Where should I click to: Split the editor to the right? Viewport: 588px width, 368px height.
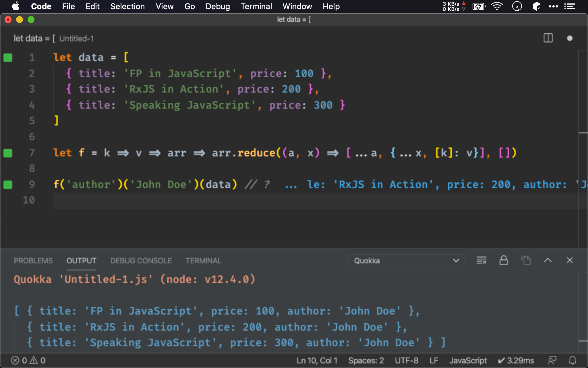point(548,38)
